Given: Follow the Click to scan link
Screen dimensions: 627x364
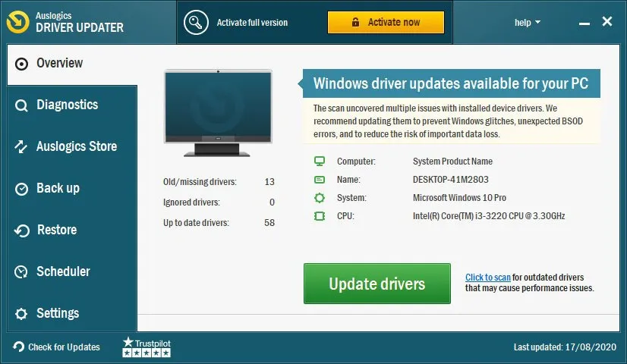Looking at the screenshot, I should point(488,278).
